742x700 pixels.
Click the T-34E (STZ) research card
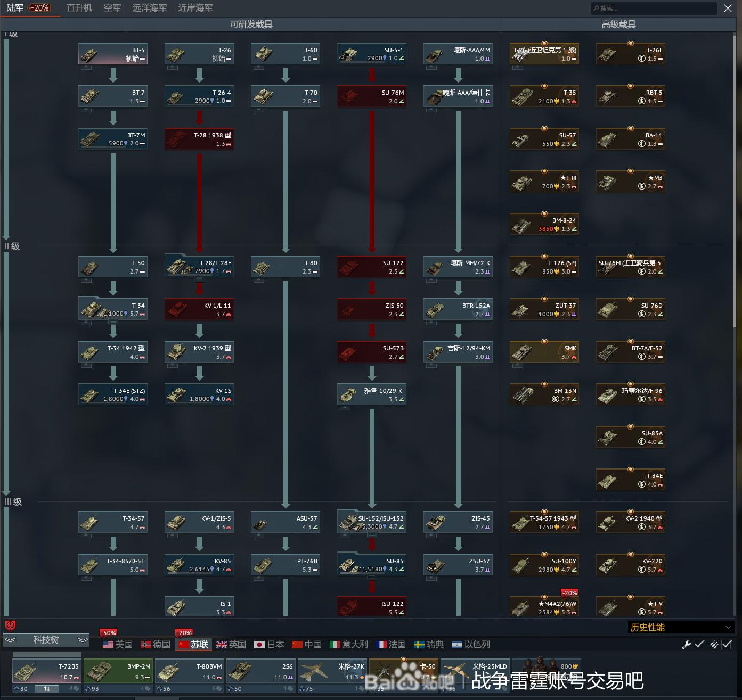tap(113, 394)
